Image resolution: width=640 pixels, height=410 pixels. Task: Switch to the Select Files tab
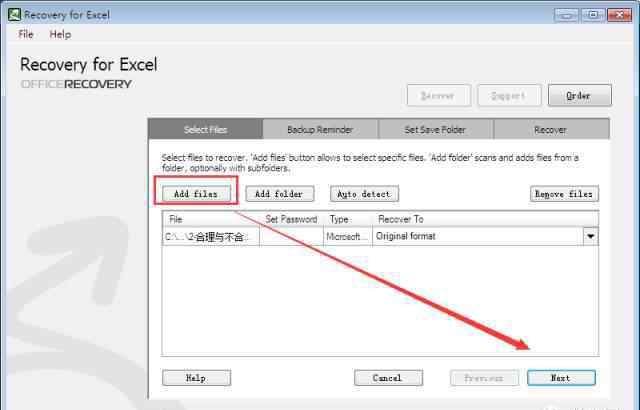point(205,130)
